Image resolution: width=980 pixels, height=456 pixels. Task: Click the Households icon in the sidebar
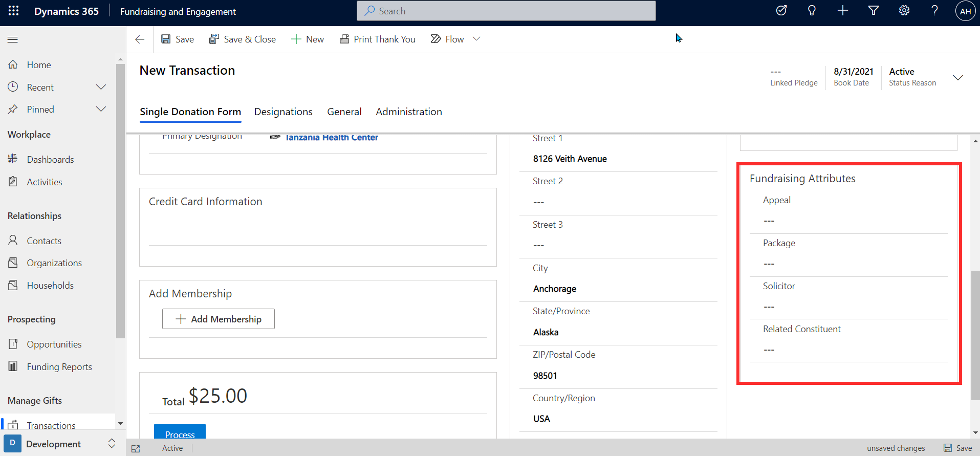(13, 285)
